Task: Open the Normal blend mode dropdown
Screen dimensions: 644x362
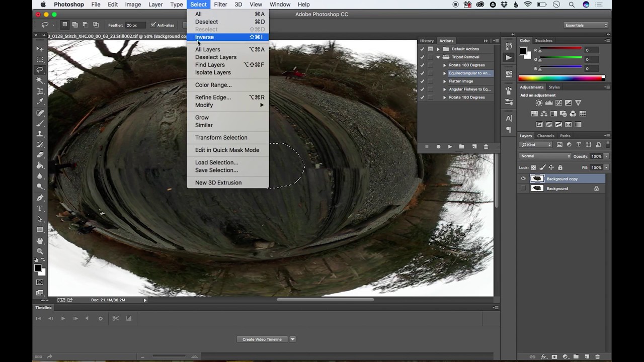Action: coord(544,156)
